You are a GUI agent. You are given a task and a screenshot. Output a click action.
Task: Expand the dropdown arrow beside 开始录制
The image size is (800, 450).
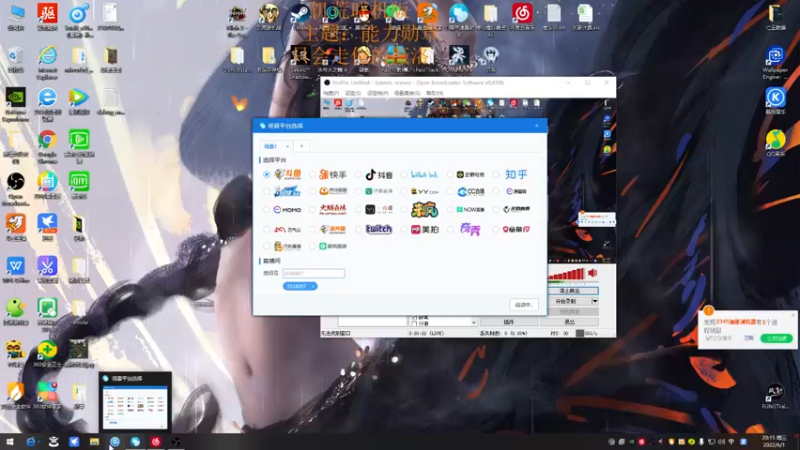point(595,302)
